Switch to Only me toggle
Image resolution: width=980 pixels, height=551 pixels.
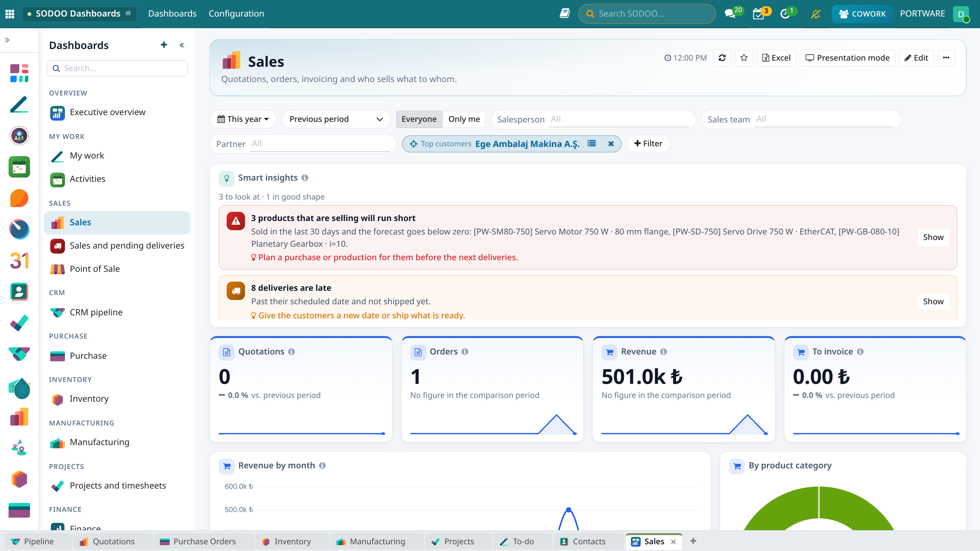(464, 119)
